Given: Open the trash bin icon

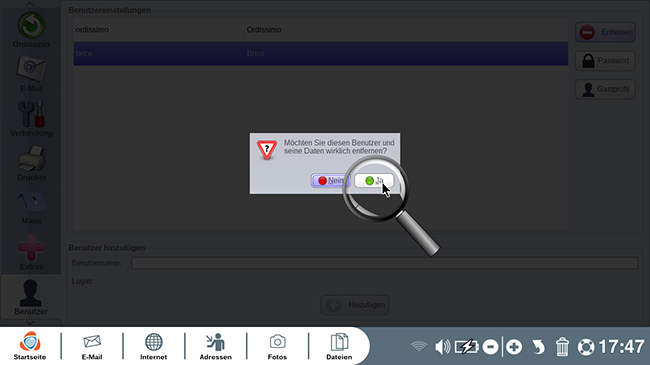Looking at the screenshot, I should (562, 347).
